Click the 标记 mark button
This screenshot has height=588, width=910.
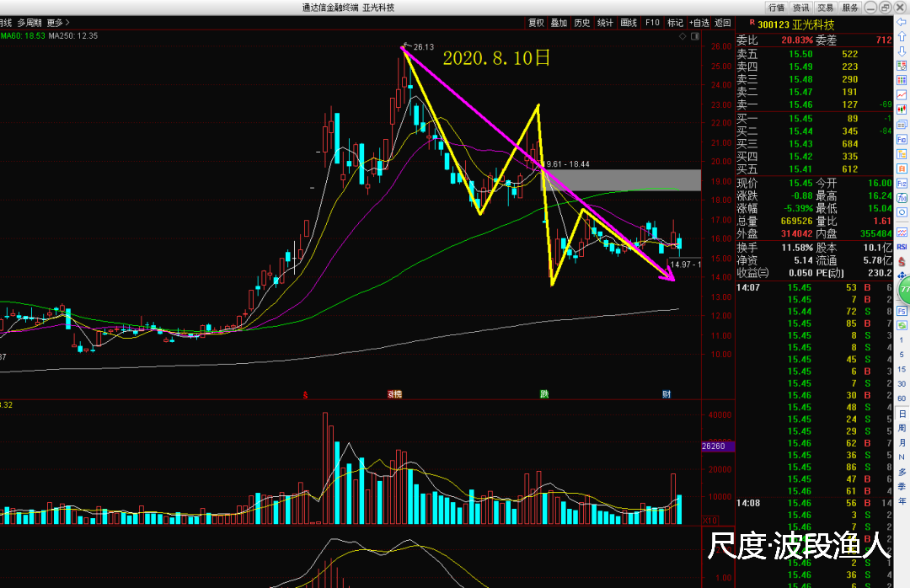pyautogui.click(x=676, y=23)
